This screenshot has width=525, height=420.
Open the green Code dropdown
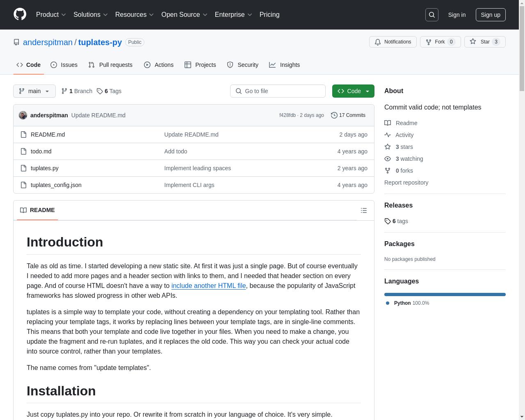tap(353, 91)
